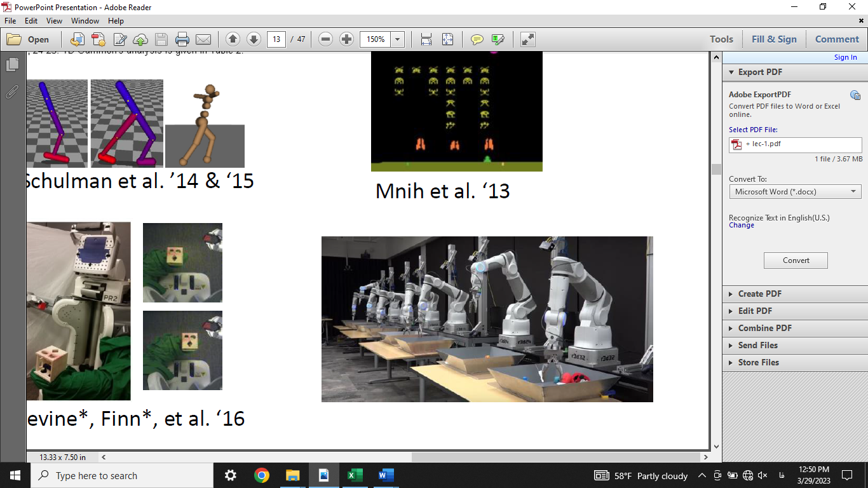The image size is (868, 488).
Task: Open the File menu
Action: (10, 21)
